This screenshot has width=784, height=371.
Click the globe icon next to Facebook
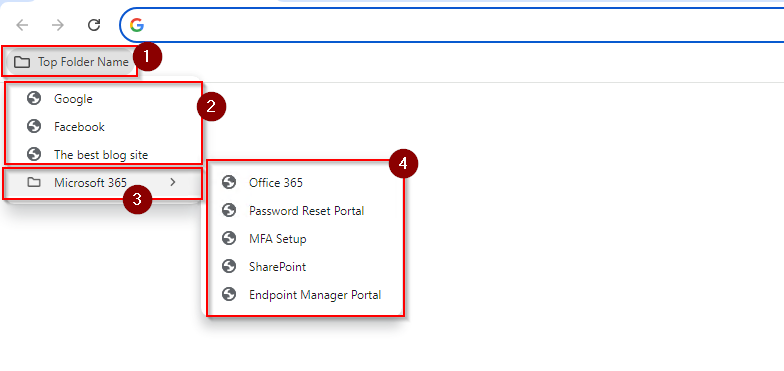(x=34, y=126)
